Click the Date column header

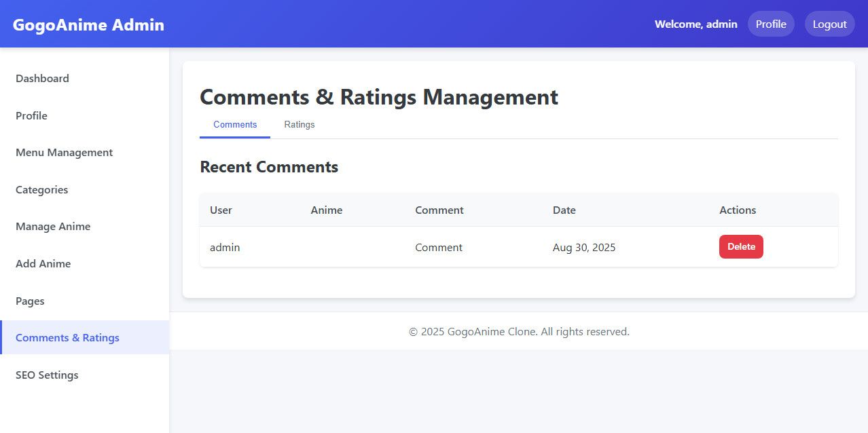pos(564,210)
